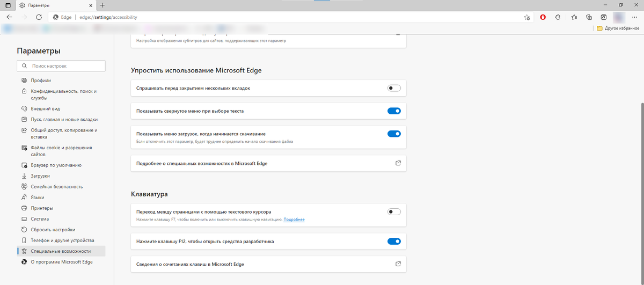Screen dimensions: 644x285
Task: Enable caret browsing Переход между страницами toggle
Action: pyautogui.click(x=394, y=212)
